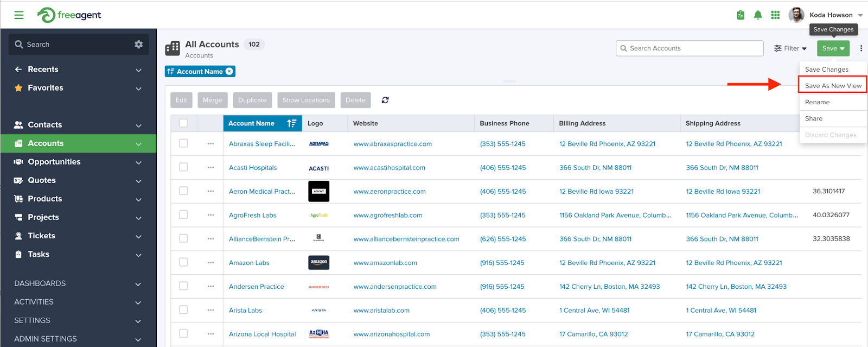Screen dimensions: 868x347
Task: Check the Aeron Medical Practice row checkbox
Action: click(183, 191)
